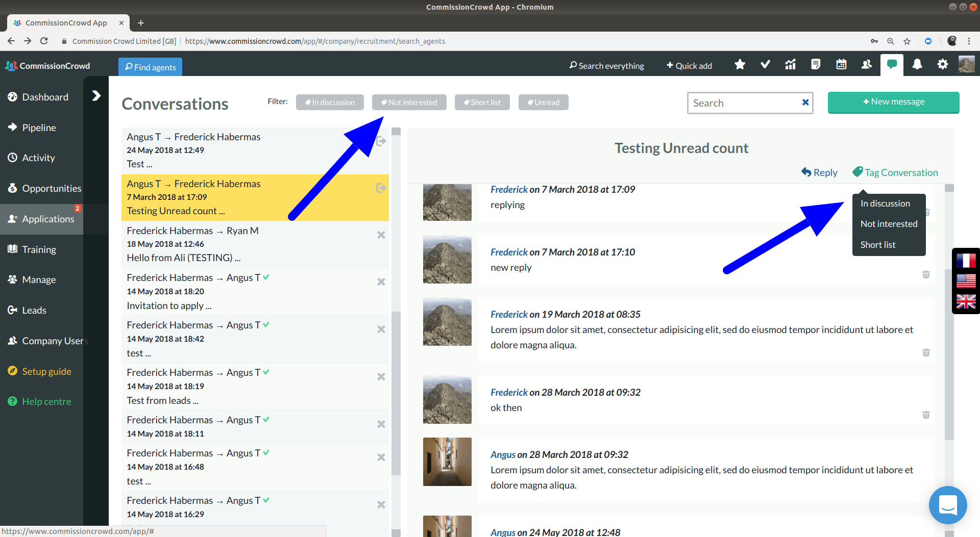The width and height of the screenshot is (980, 537).
Task: Delete the 'new reply' message with trash icon
Action: 926,275
